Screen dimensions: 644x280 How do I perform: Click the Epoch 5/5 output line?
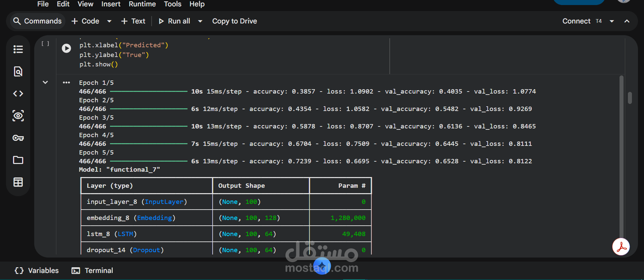pos(96,152)
